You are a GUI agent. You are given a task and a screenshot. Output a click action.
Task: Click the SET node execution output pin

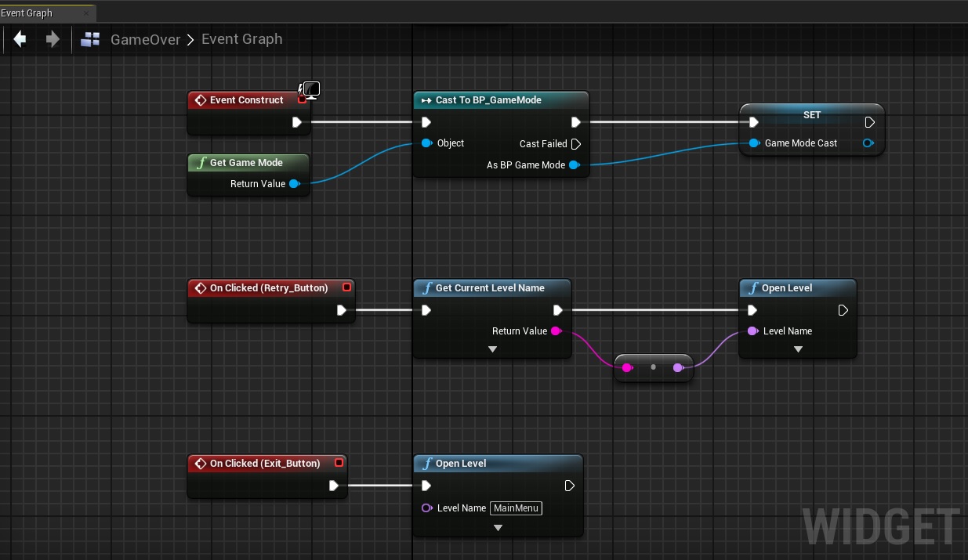coord(869,122)
